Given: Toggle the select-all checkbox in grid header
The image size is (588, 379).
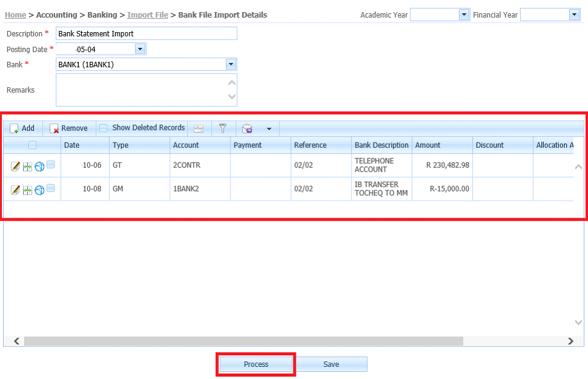Looking at the screenshot, I should [x=33, y=145].
